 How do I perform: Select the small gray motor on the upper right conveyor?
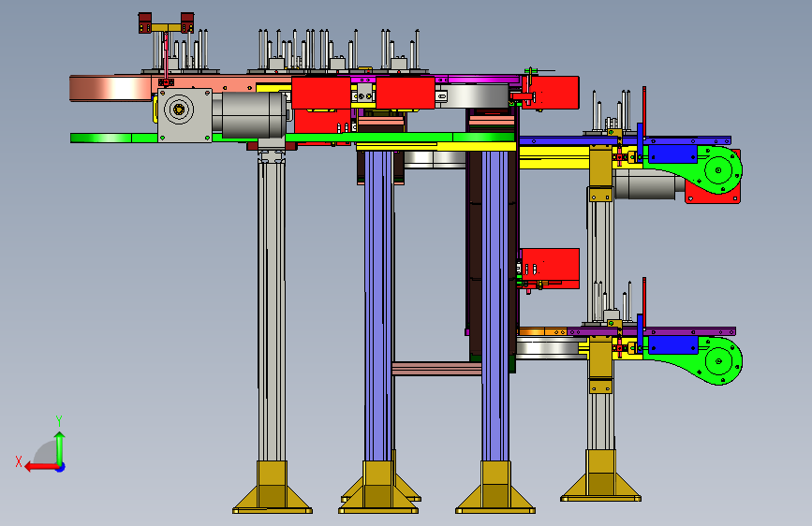pyautogui.click(x=648, y=184)
